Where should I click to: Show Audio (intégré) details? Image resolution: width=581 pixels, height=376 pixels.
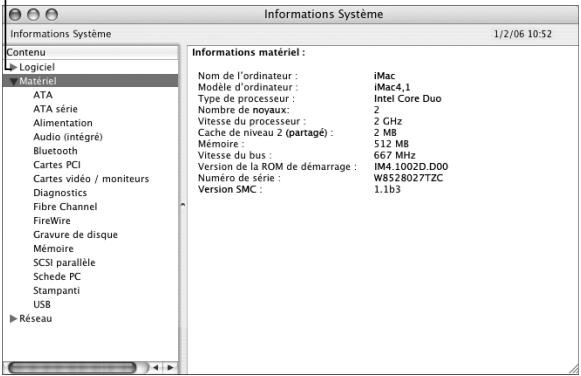point(68,137)
